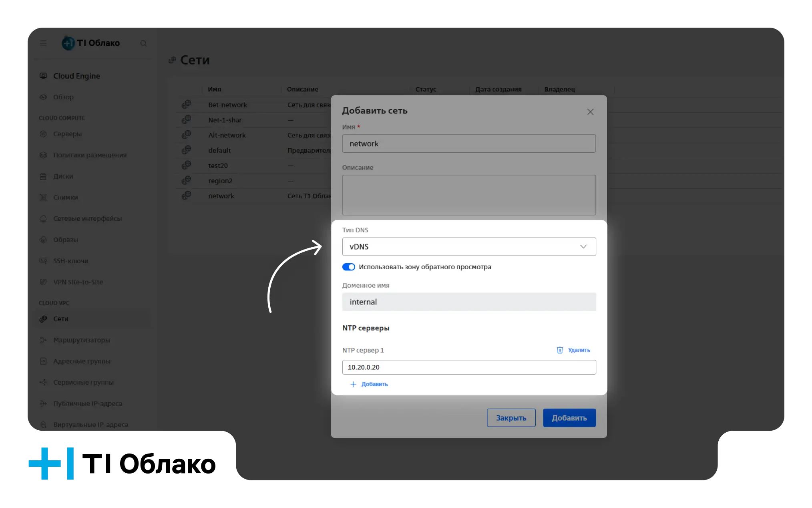Click the Закрыть button
This screenshot has width=812, height=508.
tap(511, 418)
